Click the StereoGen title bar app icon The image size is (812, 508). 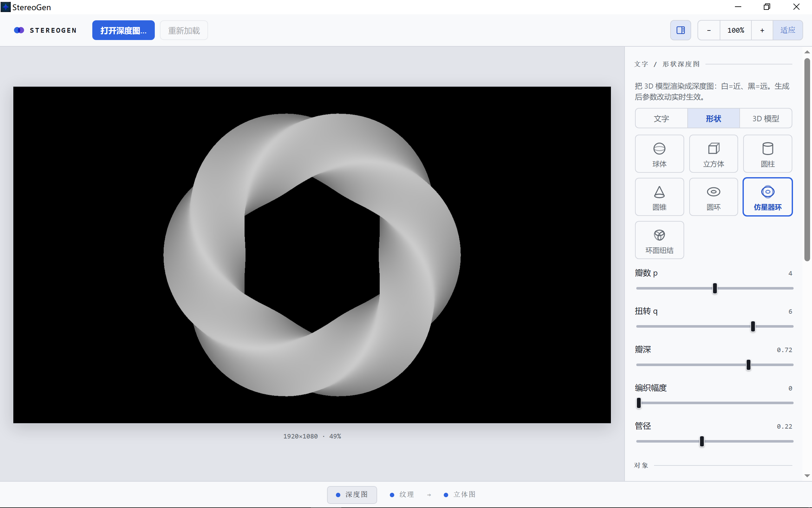click(6, 7)
